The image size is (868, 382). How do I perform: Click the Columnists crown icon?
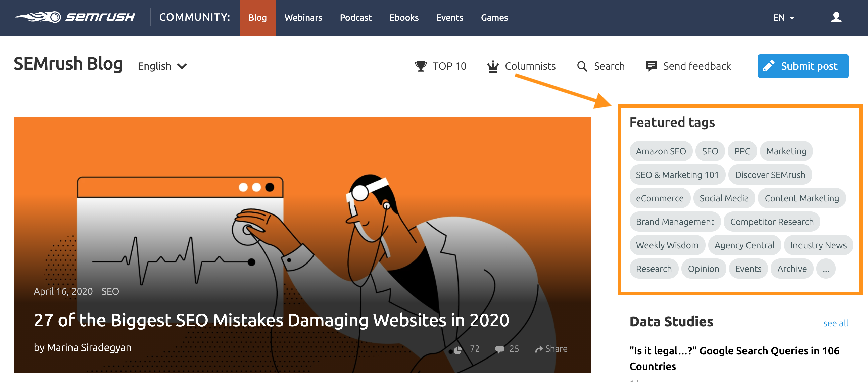coord(493,66)
